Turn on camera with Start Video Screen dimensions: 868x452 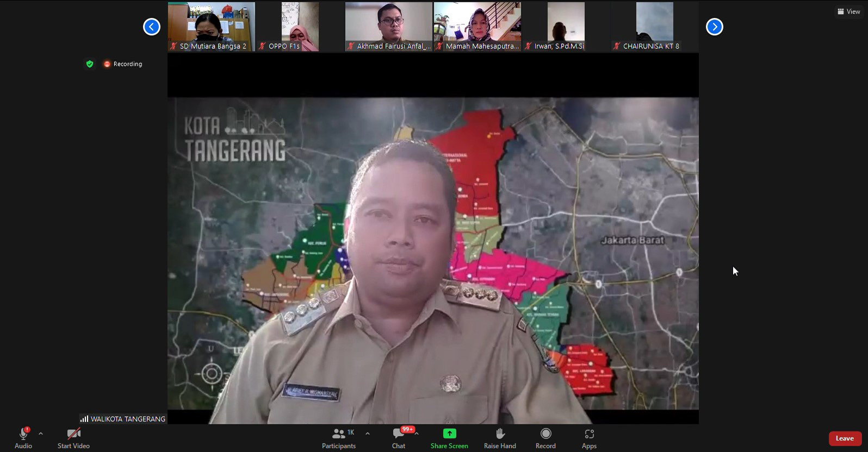(x=73, y=438)
